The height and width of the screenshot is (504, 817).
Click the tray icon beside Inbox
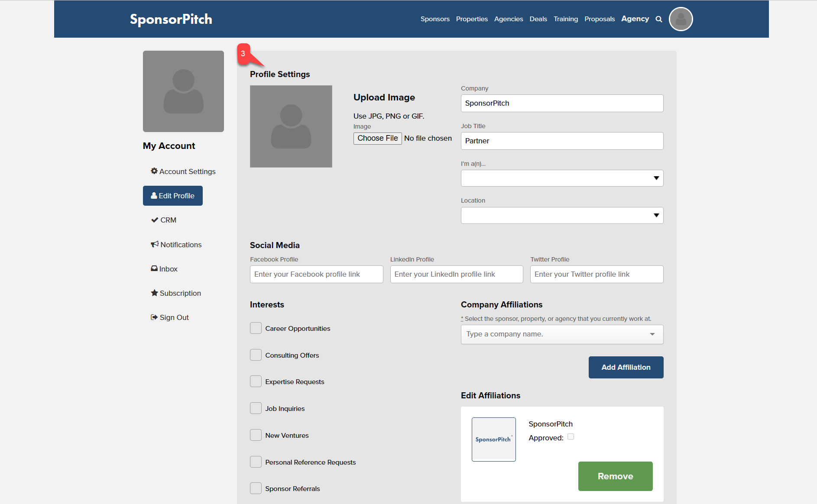click(154, 268)
